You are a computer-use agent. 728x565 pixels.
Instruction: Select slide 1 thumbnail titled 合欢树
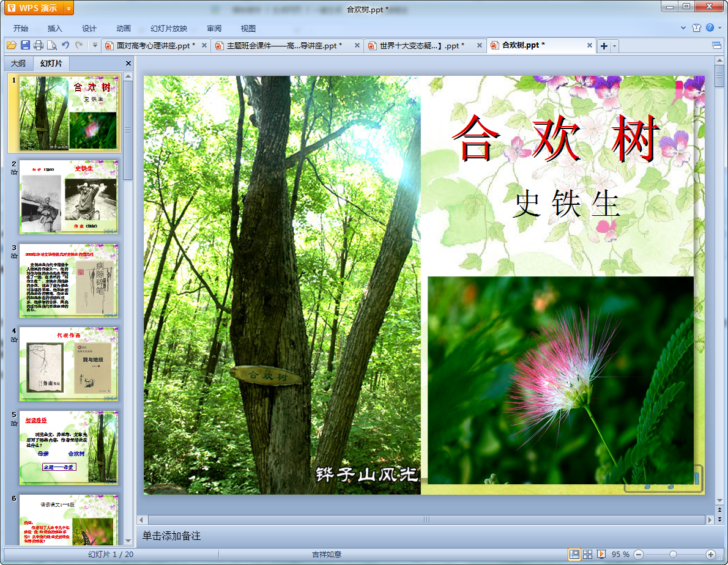click(x=69, y=113)
